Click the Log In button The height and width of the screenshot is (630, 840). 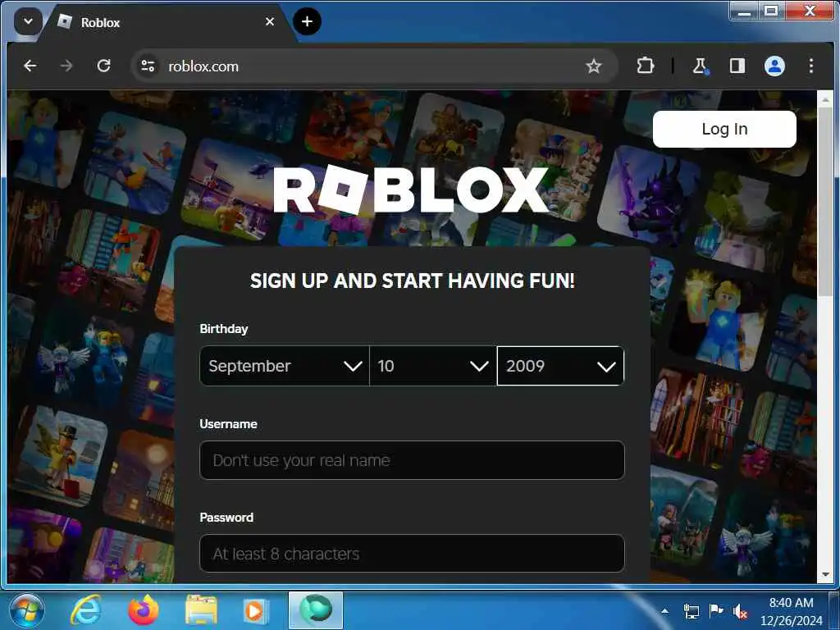tap(724, 129)
